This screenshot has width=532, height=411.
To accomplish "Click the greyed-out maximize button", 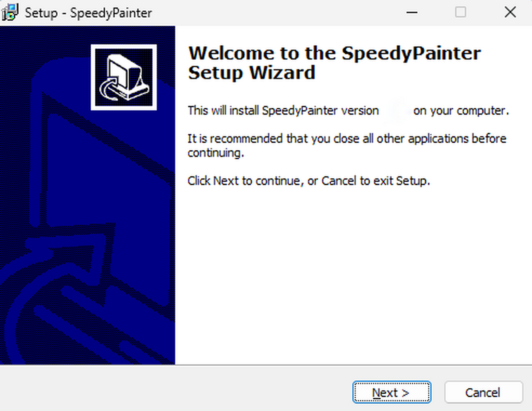I will tap(461, 12).
